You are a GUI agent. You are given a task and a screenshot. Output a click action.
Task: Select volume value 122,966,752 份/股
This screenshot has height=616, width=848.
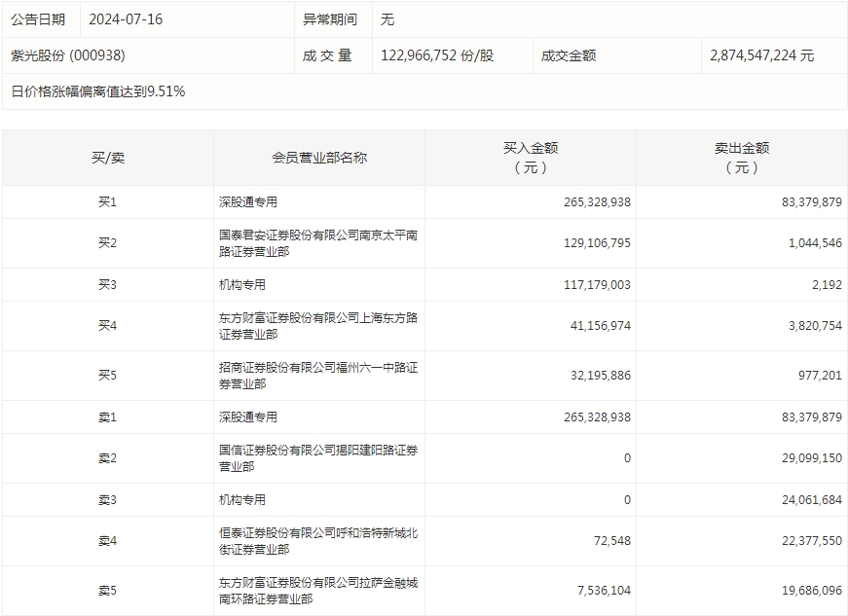437,55
